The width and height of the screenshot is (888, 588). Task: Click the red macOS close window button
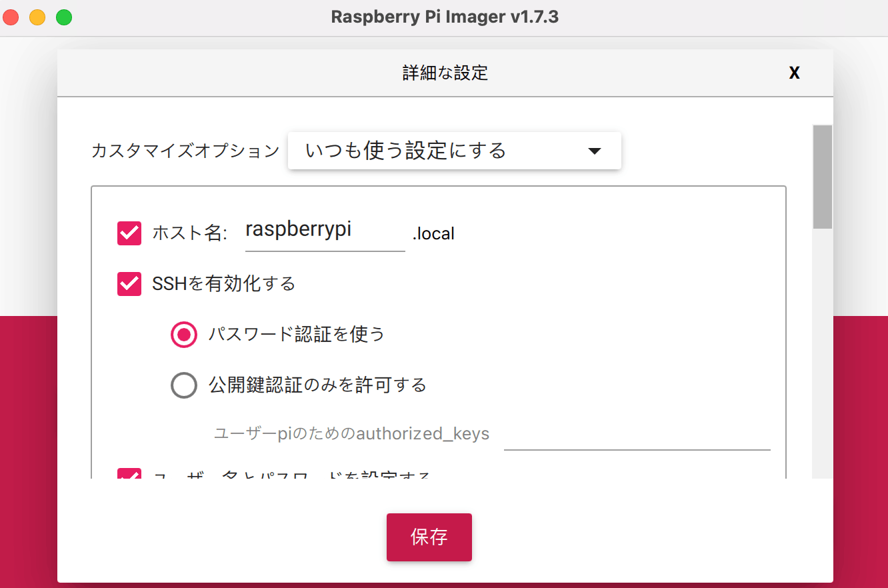pyautogui.click(x=11, y=17)
